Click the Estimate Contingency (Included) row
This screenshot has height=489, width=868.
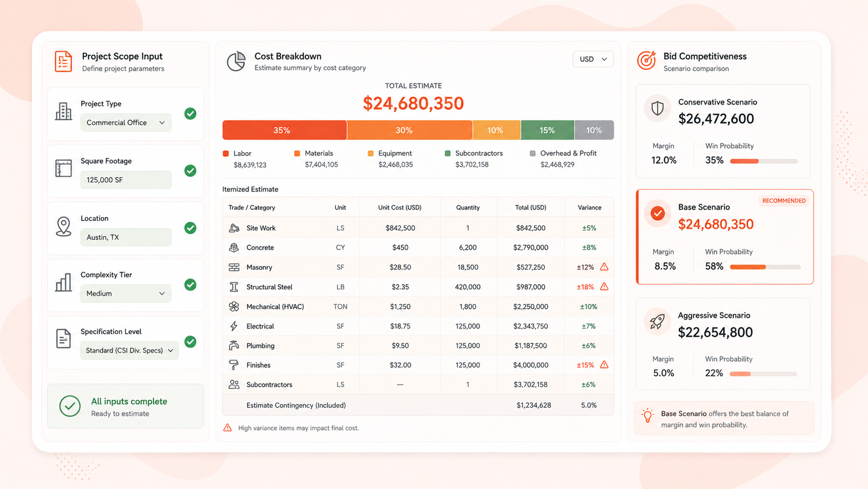(x=418, y=405)
